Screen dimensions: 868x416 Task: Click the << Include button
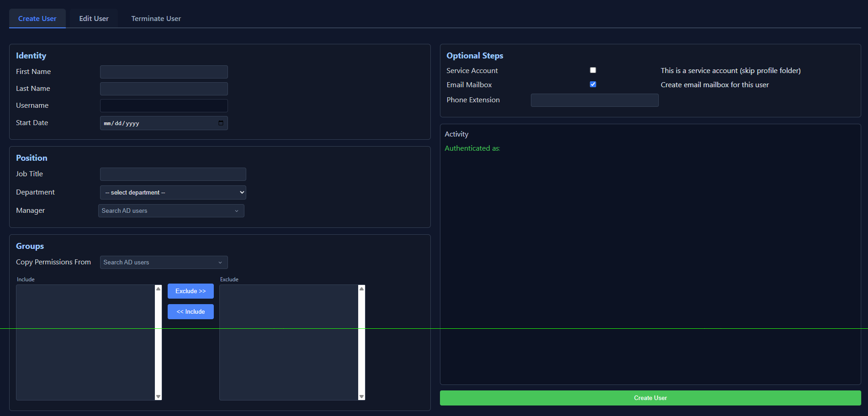click(x=191, y=311)
